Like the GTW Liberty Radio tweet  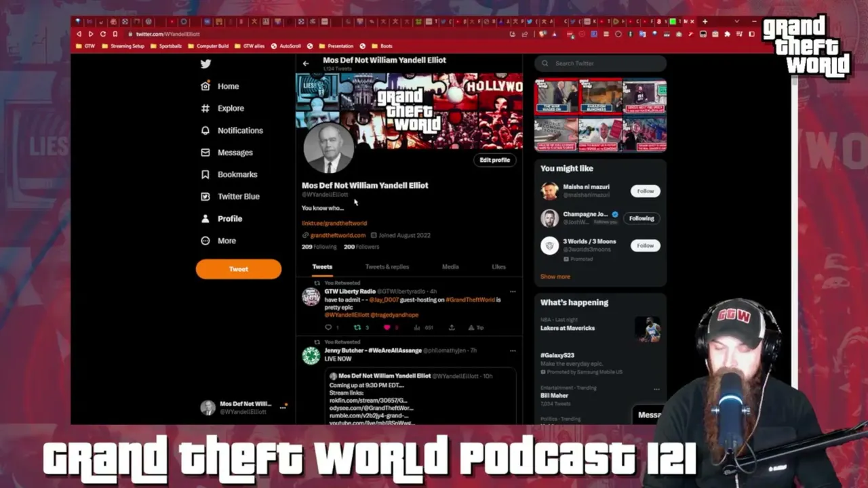387,327
